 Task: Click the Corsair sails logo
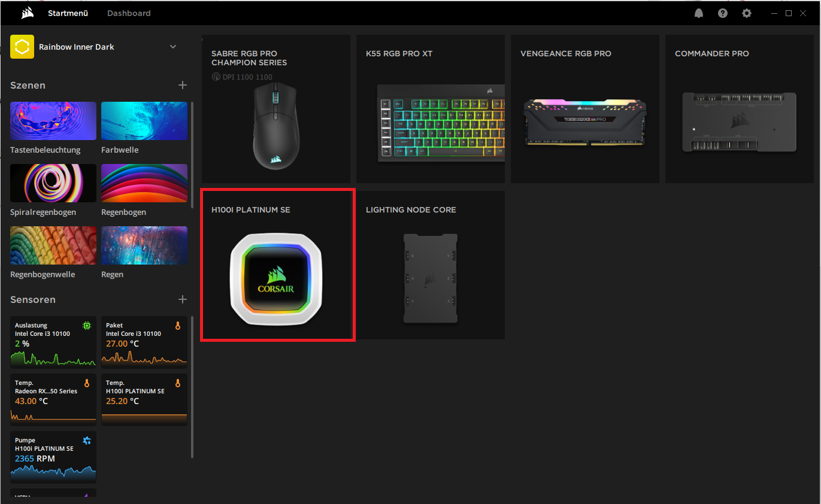[x=27, y=13]
